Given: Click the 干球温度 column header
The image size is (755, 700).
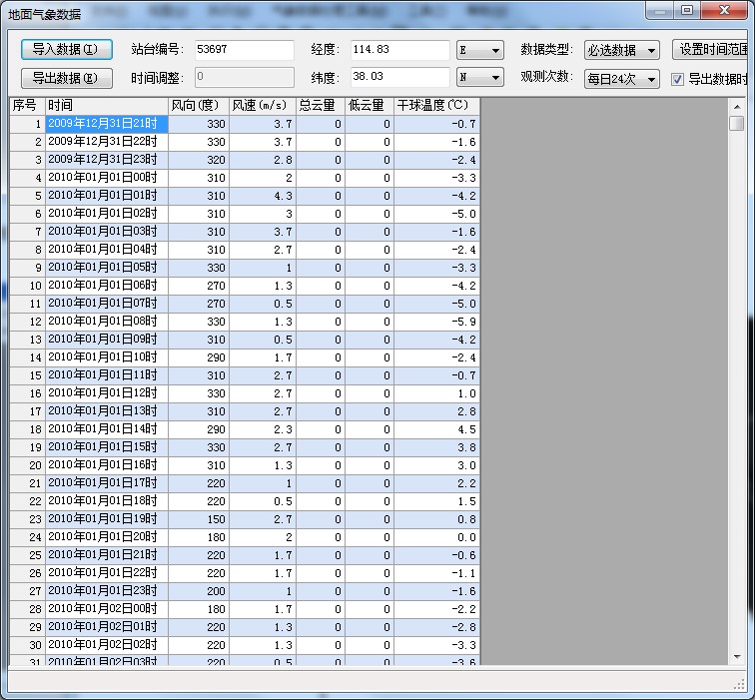Looking at the screenshot, I should (436, 106).
